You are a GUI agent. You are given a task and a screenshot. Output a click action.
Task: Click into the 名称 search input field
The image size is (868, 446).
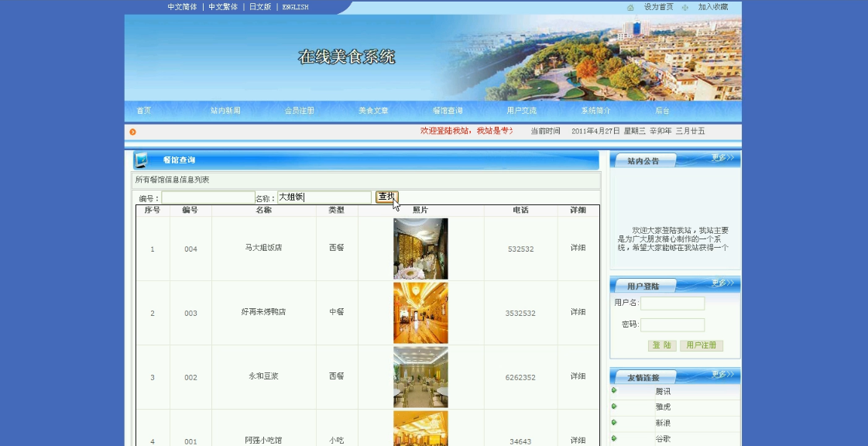coord(324,197)
